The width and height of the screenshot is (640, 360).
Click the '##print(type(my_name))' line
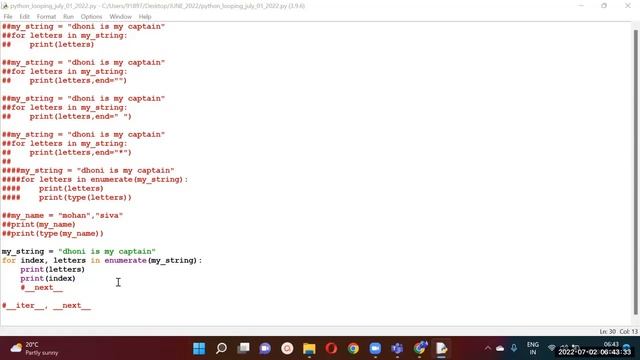click(53, 233)
